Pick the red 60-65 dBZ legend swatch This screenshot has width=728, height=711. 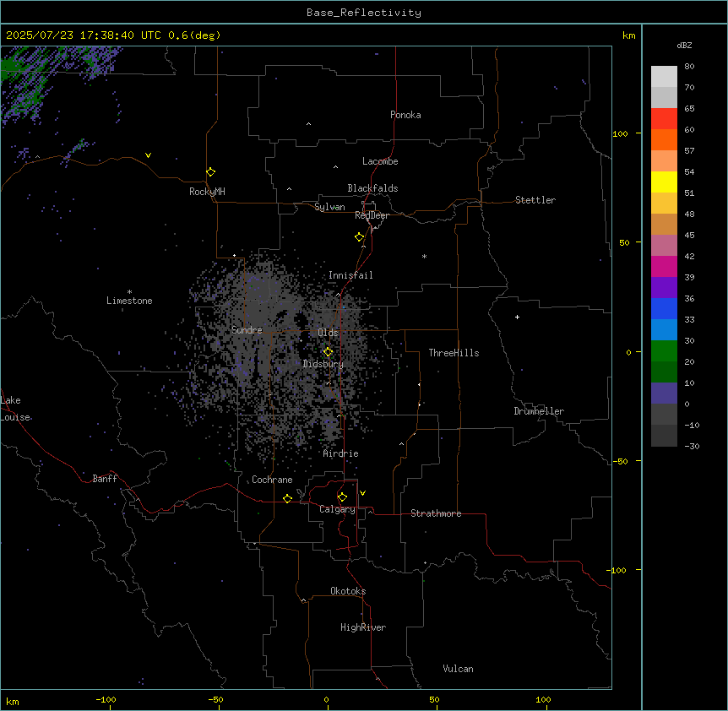(664, 119)
